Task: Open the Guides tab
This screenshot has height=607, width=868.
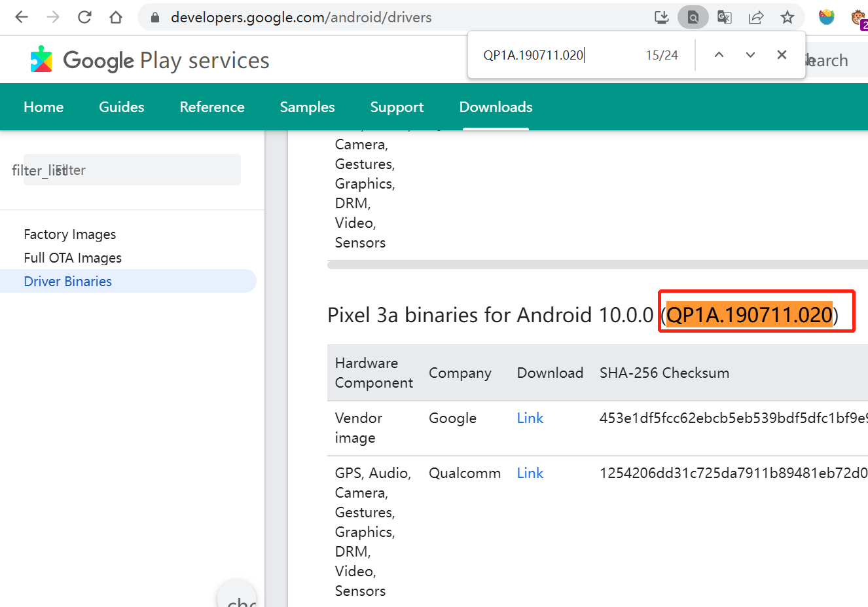Action: (x=121, y=107)
